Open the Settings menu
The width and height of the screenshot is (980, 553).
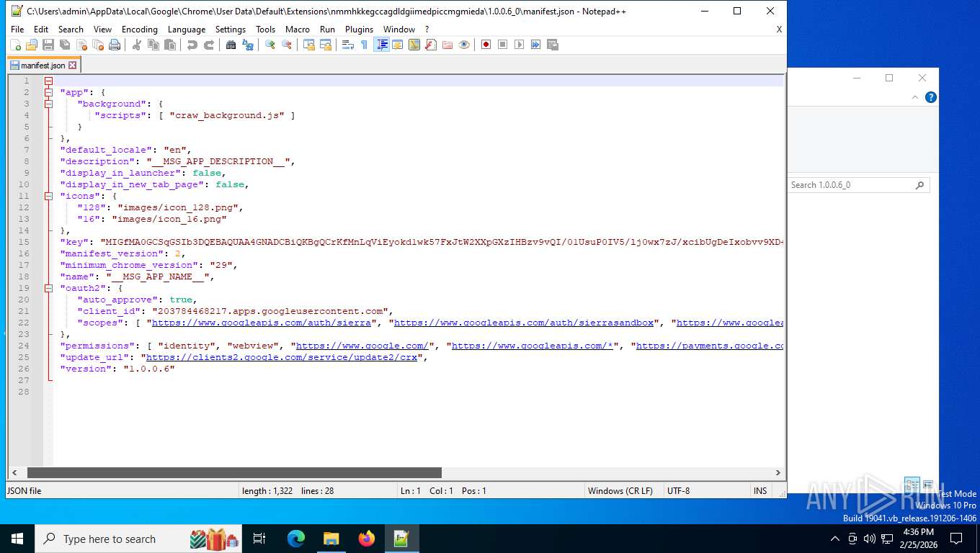point(231,30)
